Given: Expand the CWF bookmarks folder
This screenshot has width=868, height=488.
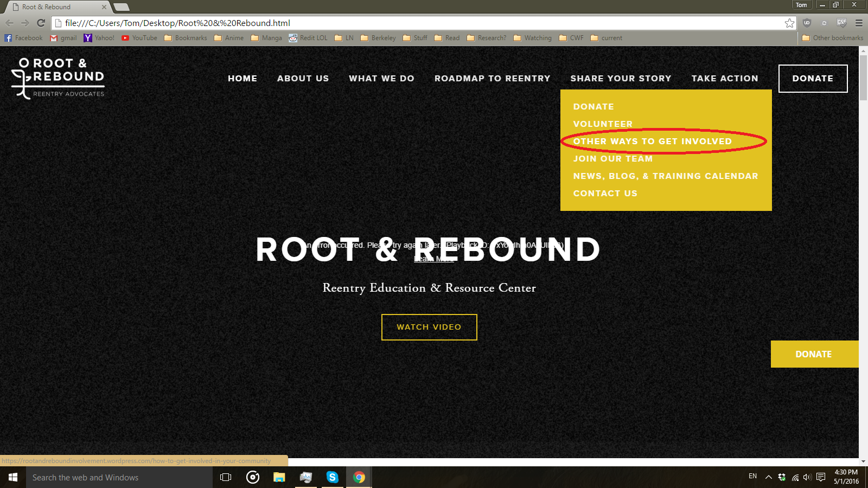Looking at the screenshot, I should click(x=571, y=38).
